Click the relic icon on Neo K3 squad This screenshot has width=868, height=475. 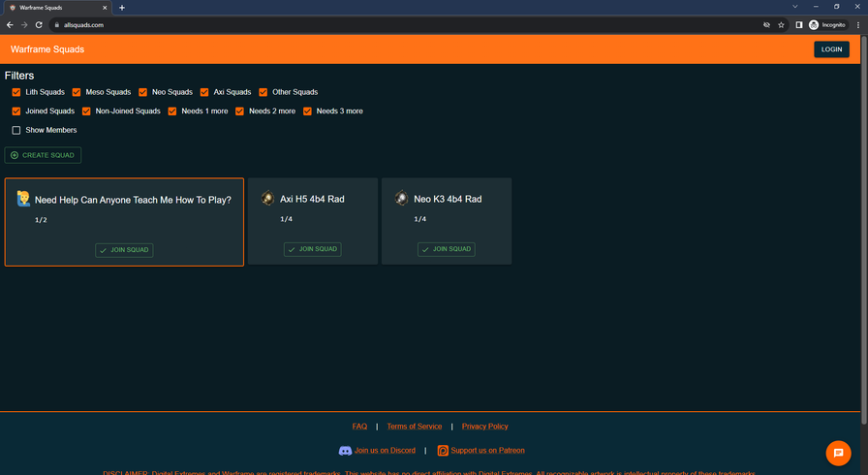(x=401, y=198)
